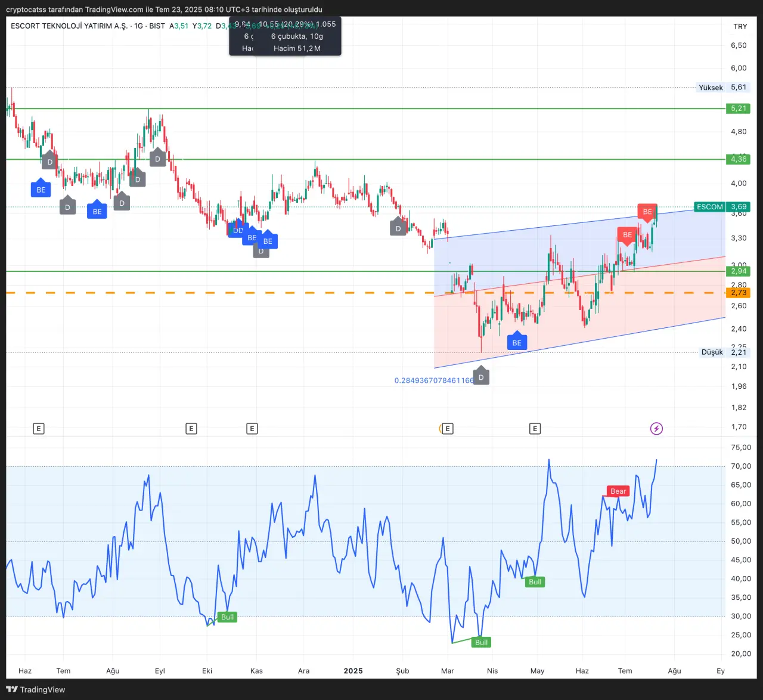Viewport: 763px width, 700px height.
Task: Click the red BE marker at channel top
Action: [x=647, y=212]
